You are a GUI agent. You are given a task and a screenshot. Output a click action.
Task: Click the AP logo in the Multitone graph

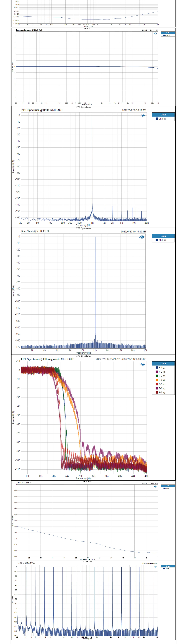point(155,567)
